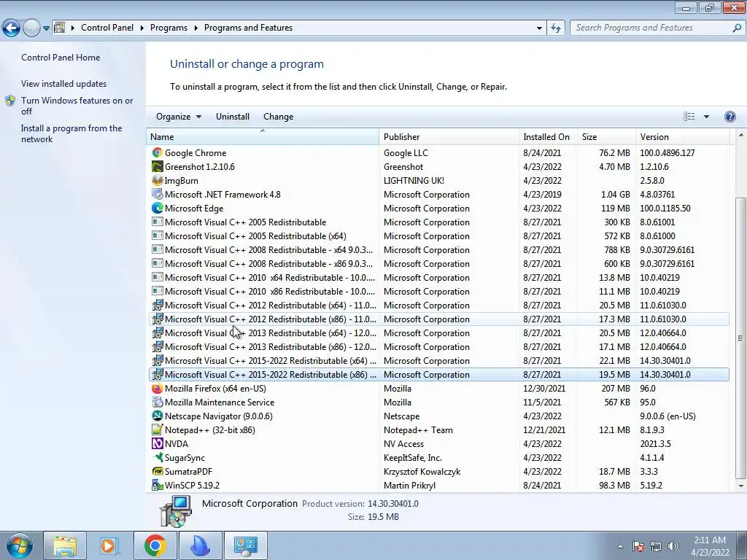This screenshot has height=560, width=747.
Task: Show hidden tray icons arrow
Action: (x=620, y=546)
